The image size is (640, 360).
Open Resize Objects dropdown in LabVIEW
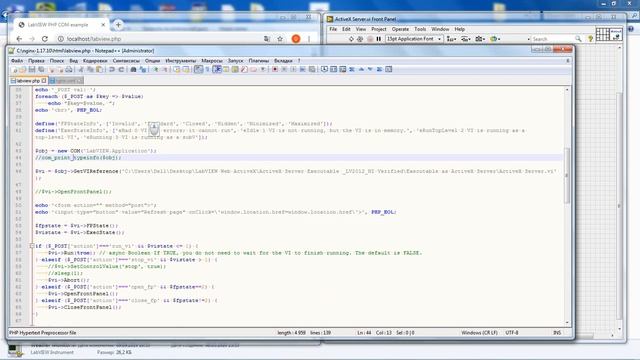pyautogui.click(x=480, y=39)
